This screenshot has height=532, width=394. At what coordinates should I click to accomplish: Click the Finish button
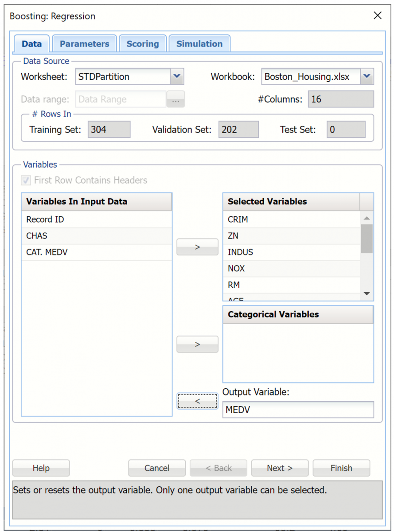pos(341,468)
